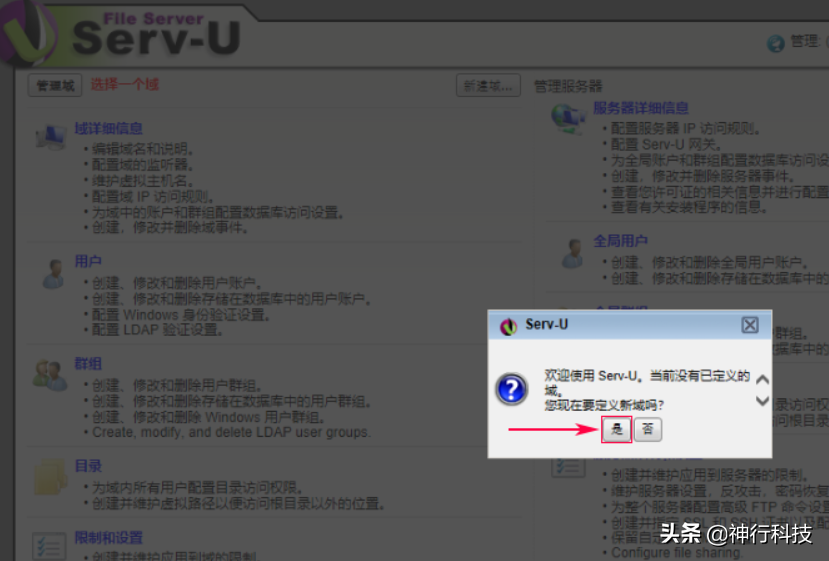Click text Create, modify, and delete LDAP user groups.
Screen dimensions: 829x561
232,433
